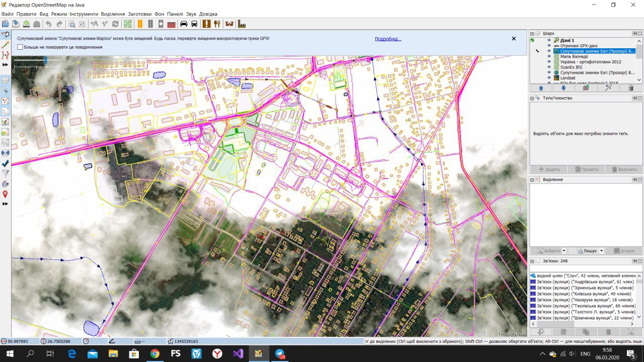Image resolution: width=644 pixels, height=362 pixels.
Task: Open Google Chrome from the Windows taskbar
Action: click(154, 354)
